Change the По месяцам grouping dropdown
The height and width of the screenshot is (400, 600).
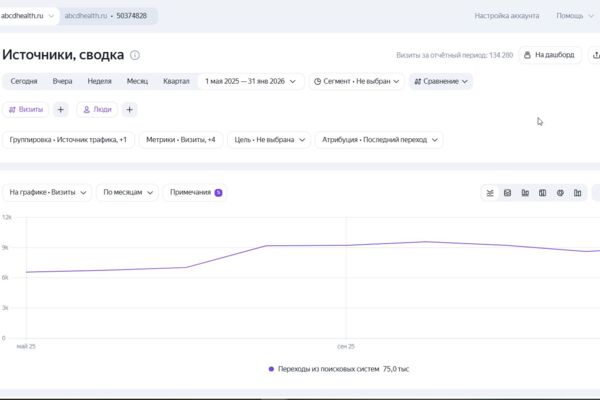point(127,192)
